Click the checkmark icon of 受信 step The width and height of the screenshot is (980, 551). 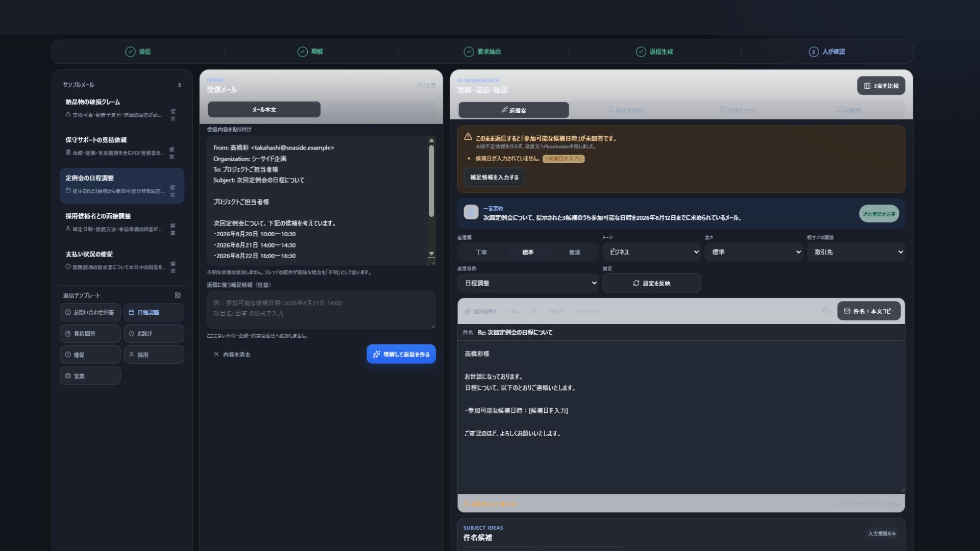(x=130, y=52)
